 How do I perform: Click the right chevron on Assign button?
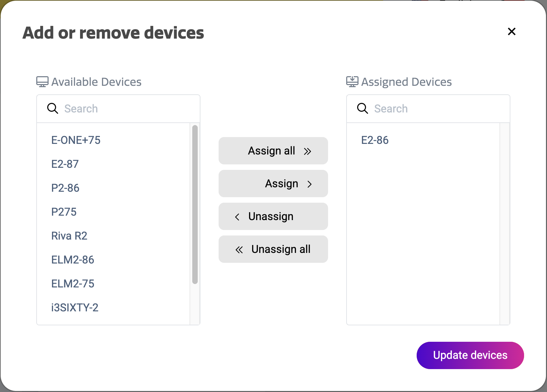310,184
